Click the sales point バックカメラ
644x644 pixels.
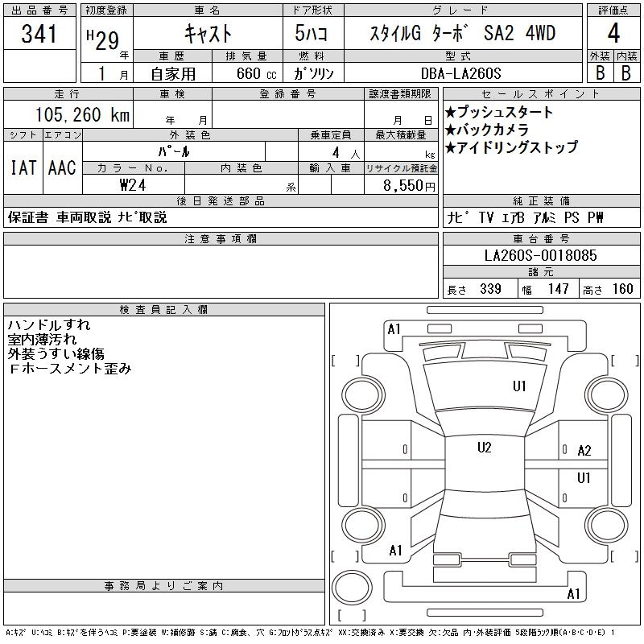[x=487, y=130]
